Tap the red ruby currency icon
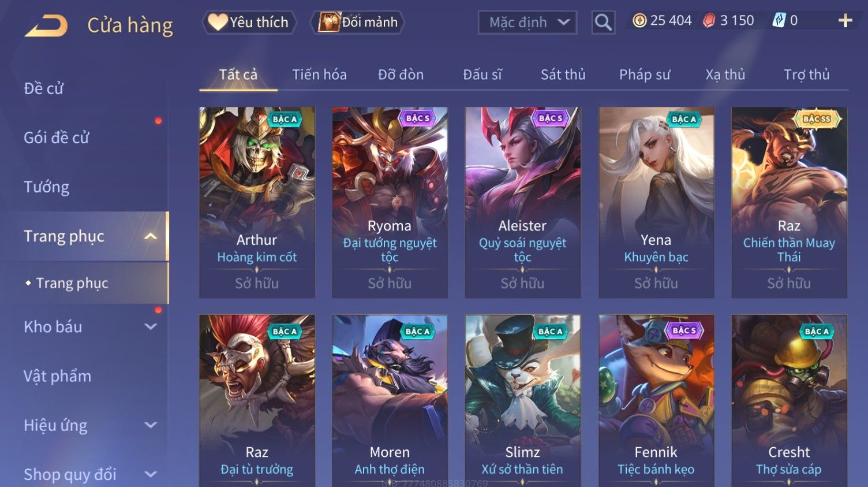868x487 pixels. tap(709, 21)
